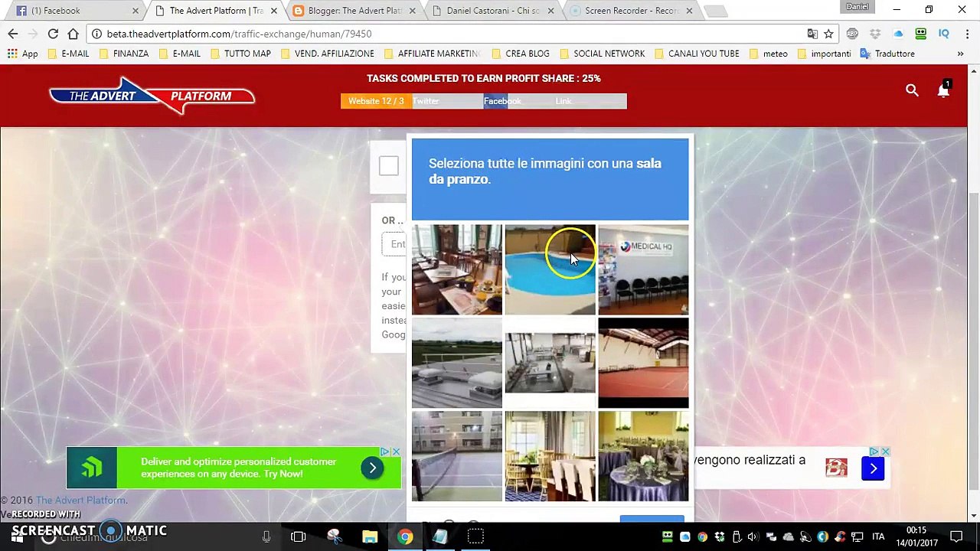Reload the current page

click(x=53, y=34)
